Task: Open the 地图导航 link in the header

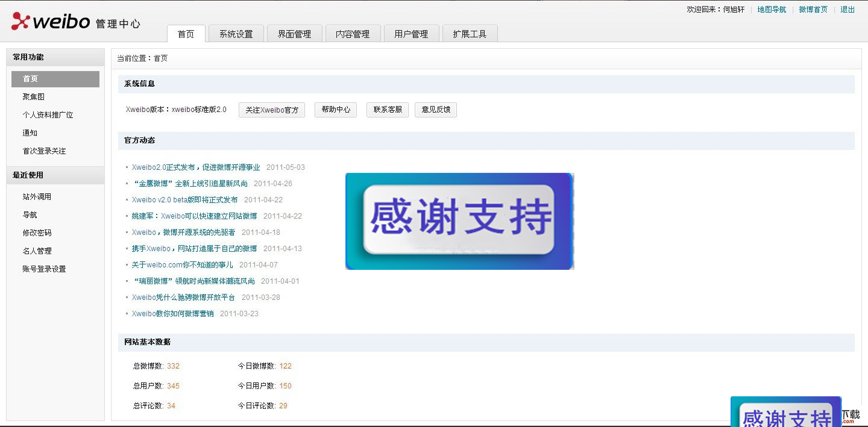Action: pos(772,10)
